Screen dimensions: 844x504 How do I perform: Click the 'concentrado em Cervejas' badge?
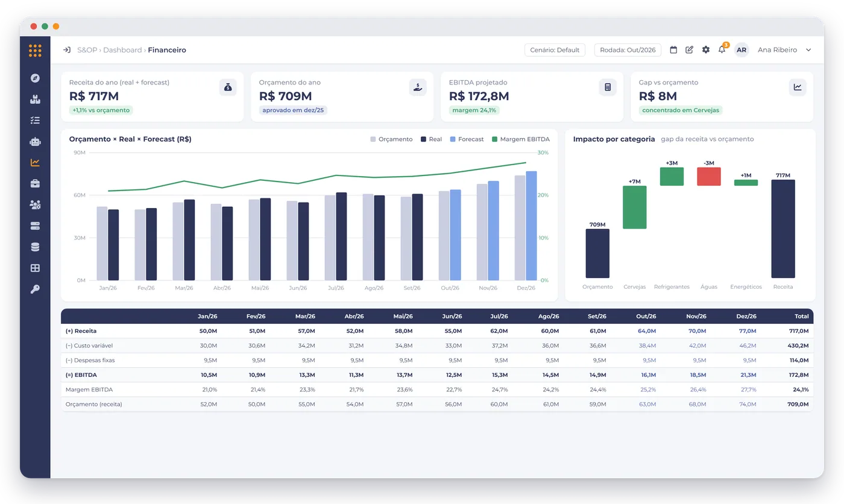(x=681, y=110)
